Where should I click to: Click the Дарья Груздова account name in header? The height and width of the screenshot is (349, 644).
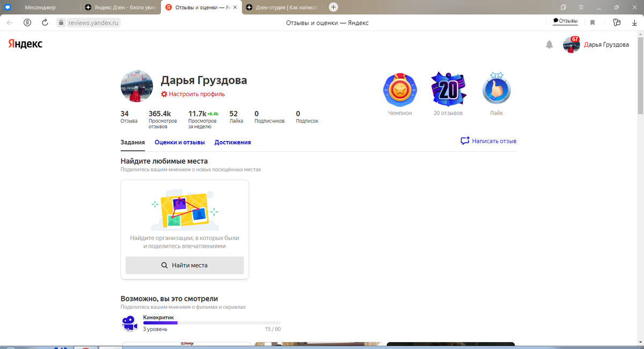606,44
